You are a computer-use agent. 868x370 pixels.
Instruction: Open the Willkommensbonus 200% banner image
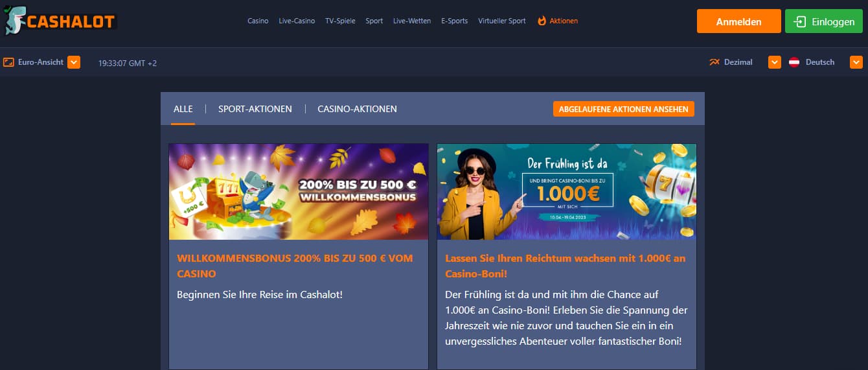tap(299, 192)
